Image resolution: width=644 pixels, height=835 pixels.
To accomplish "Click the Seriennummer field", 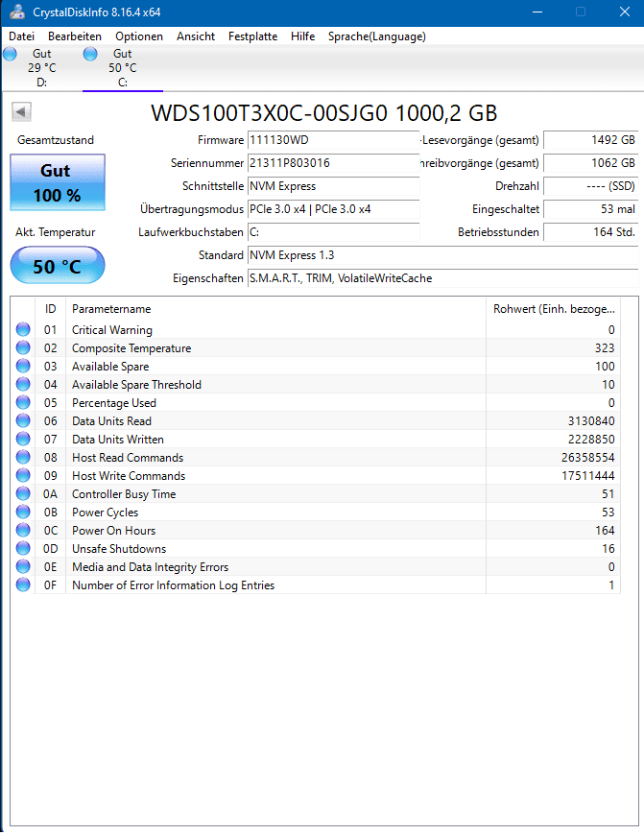I will pos(333,163).
